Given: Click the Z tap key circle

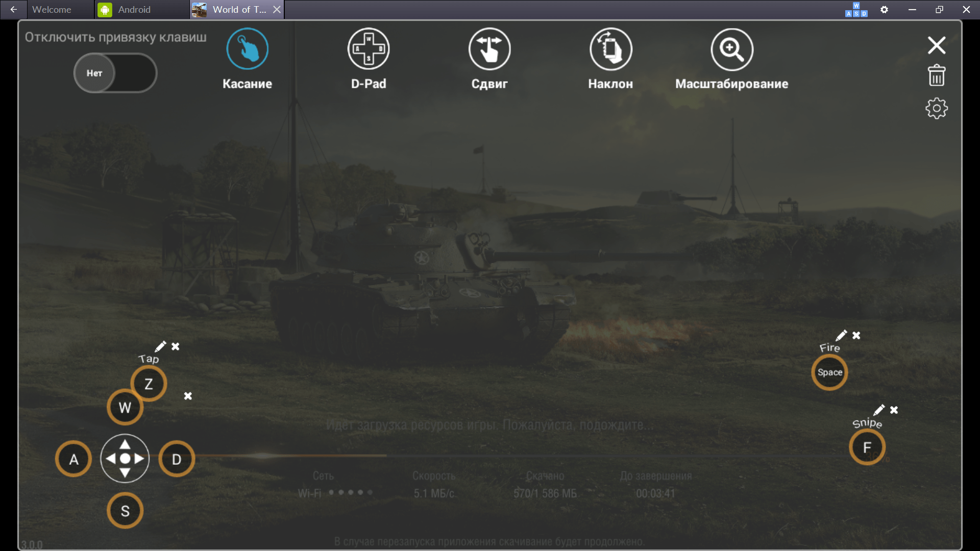Looking at the screenshot, I should coord(149,384).
